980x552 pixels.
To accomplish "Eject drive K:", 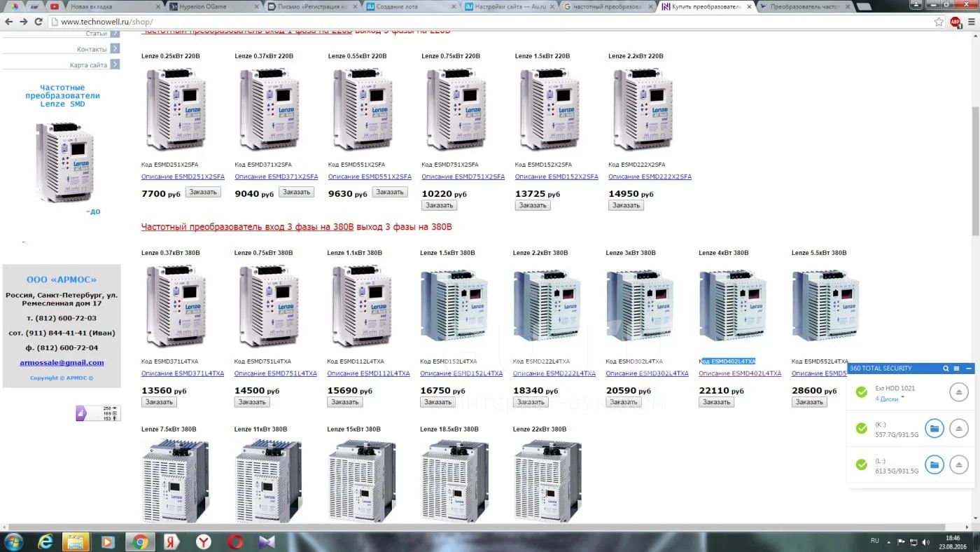I will point(959,428).
